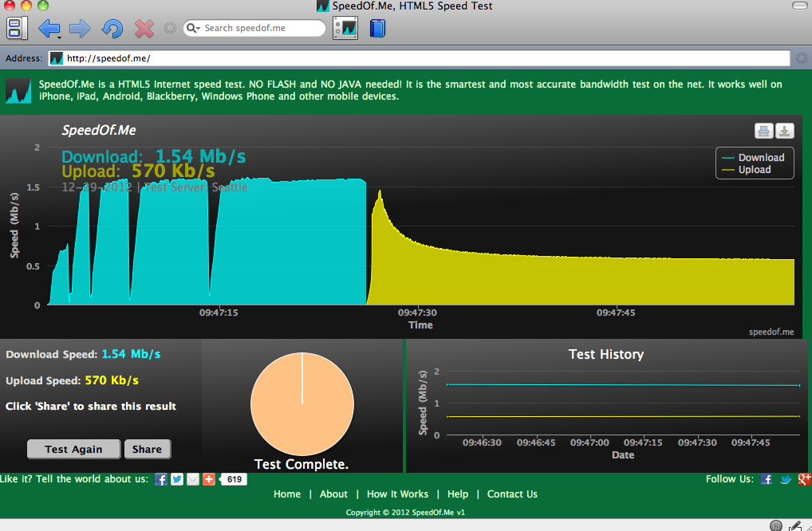812x531 pixels.
Task: Open the About footer link
Action: pyautogui.click(x=333, y=494)
